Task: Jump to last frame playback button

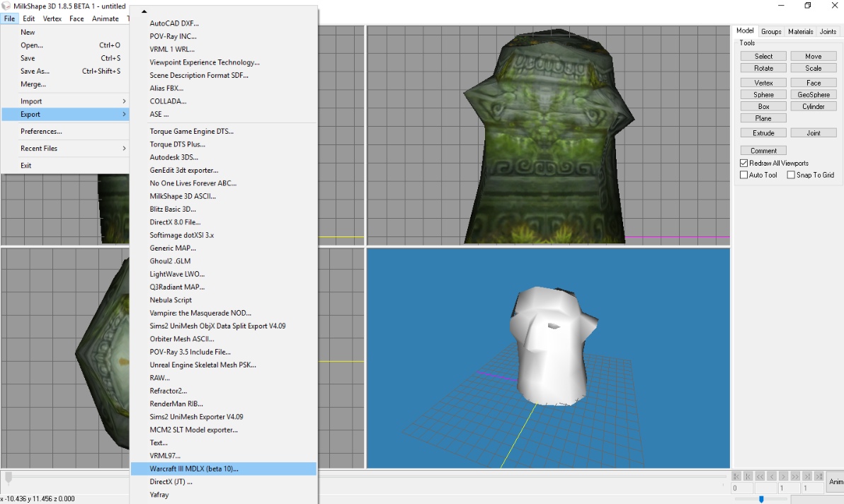Action: click(819, 476)
